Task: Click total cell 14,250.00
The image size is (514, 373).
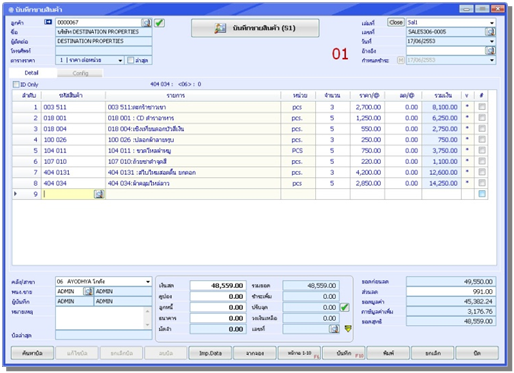Action: pos(441,183)
